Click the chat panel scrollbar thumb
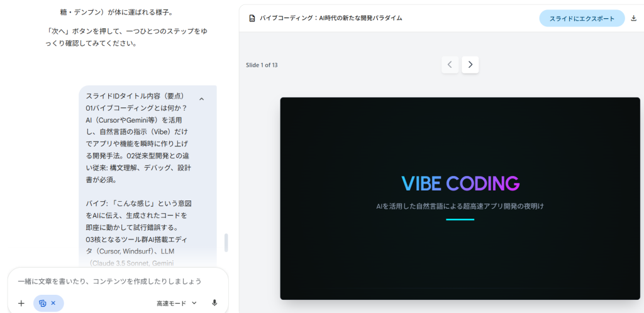 click(226, 243)
